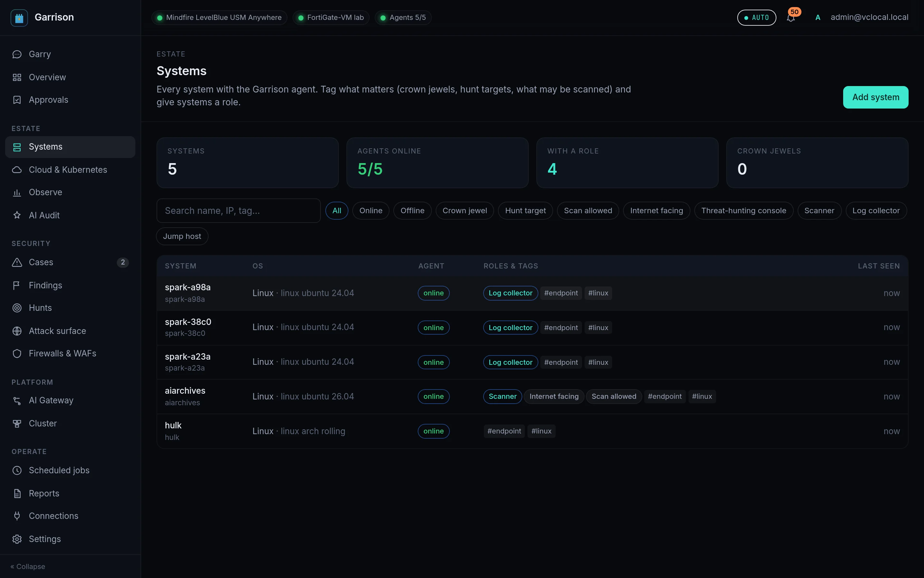The image size is (924, 578).
Task: Click the Mindfire LevelBlue USM Anywhere status pill
Action: 219,18
